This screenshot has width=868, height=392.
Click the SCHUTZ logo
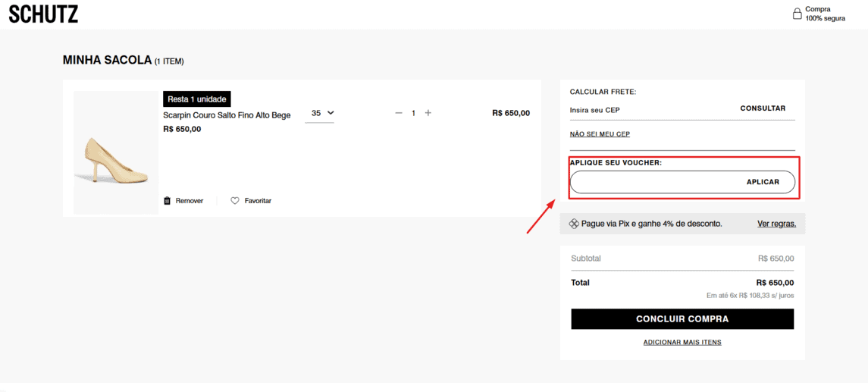pyautogui.click(x=43, y=14)
